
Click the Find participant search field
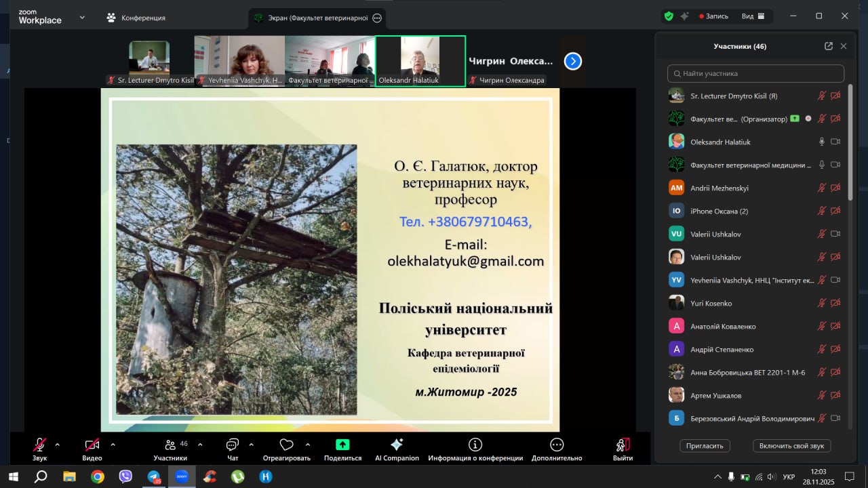[x=755, y=73]
